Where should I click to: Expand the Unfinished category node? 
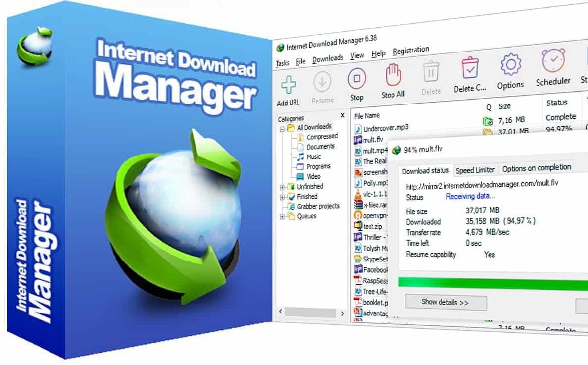282,187
